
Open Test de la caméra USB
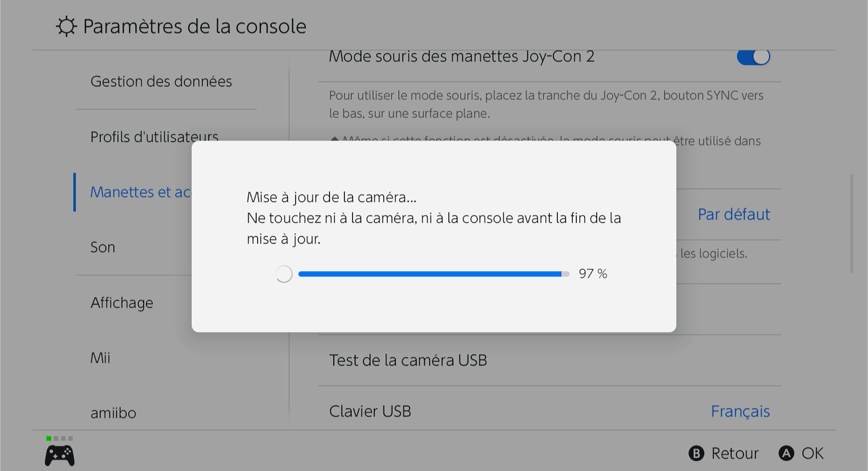click(408, 360)
